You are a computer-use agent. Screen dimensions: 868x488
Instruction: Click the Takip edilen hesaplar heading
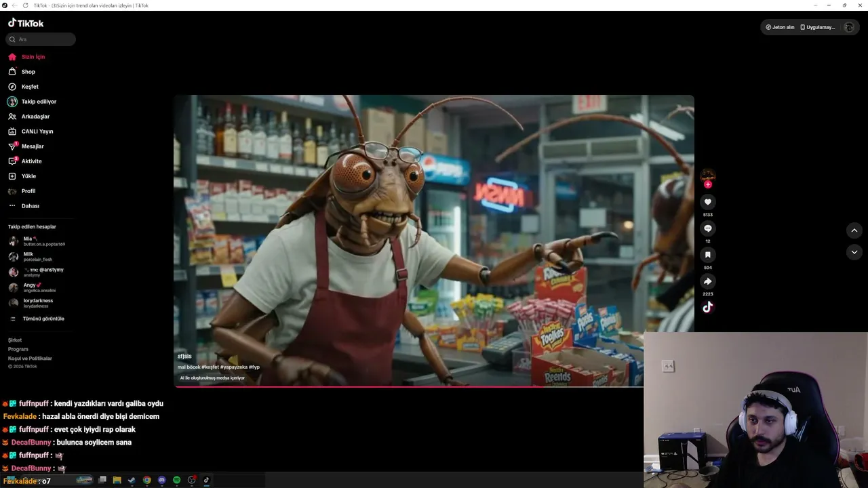32,226
